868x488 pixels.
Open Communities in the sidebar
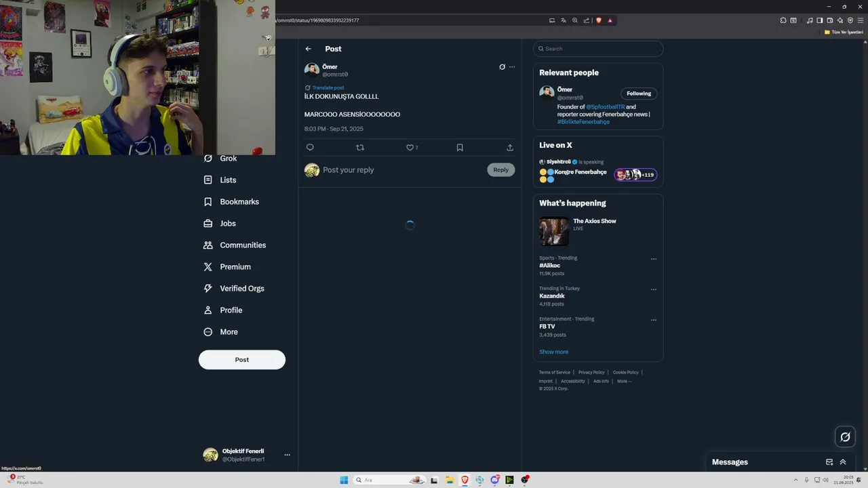click(235, 245)
